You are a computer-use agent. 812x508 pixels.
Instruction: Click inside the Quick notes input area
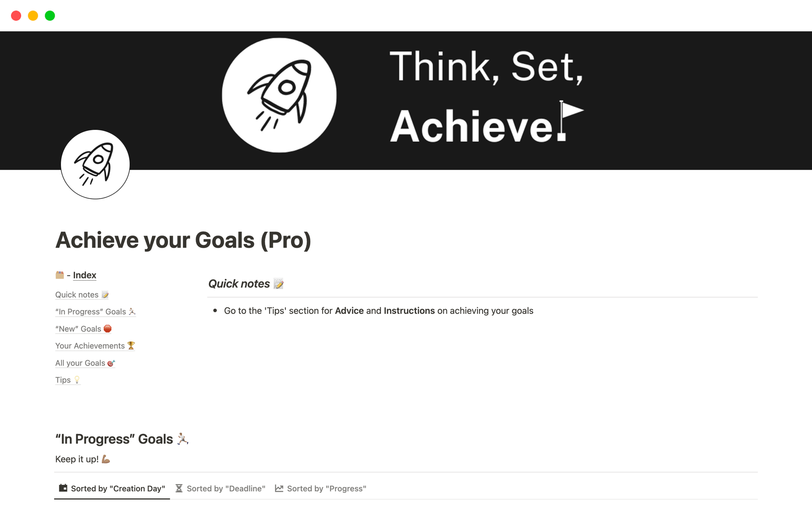tap(379, 311)
